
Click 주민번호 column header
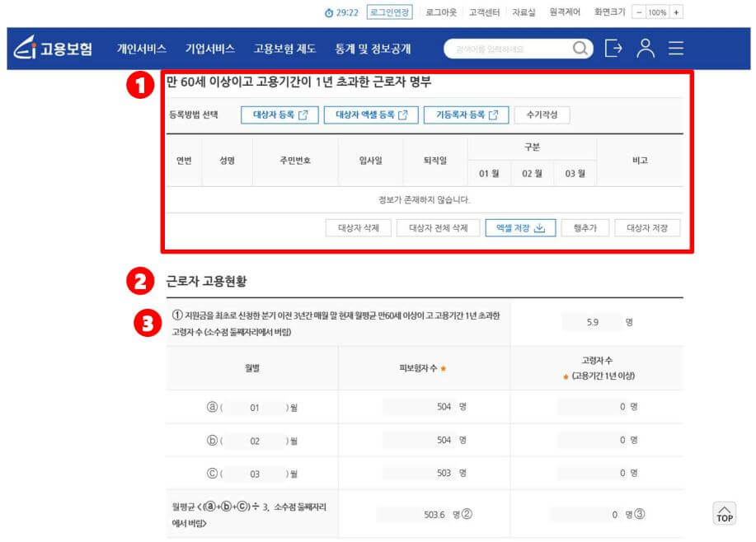pos(295,161)
